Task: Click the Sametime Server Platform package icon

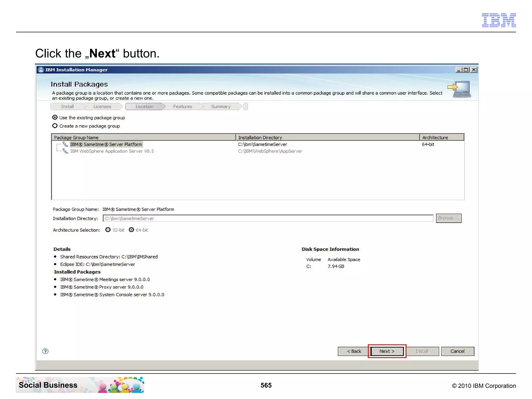Action: (65, 144)
